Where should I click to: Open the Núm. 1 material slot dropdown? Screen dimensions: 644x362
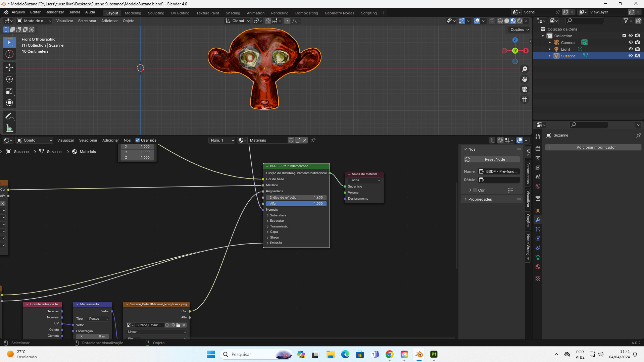[221, 140]
